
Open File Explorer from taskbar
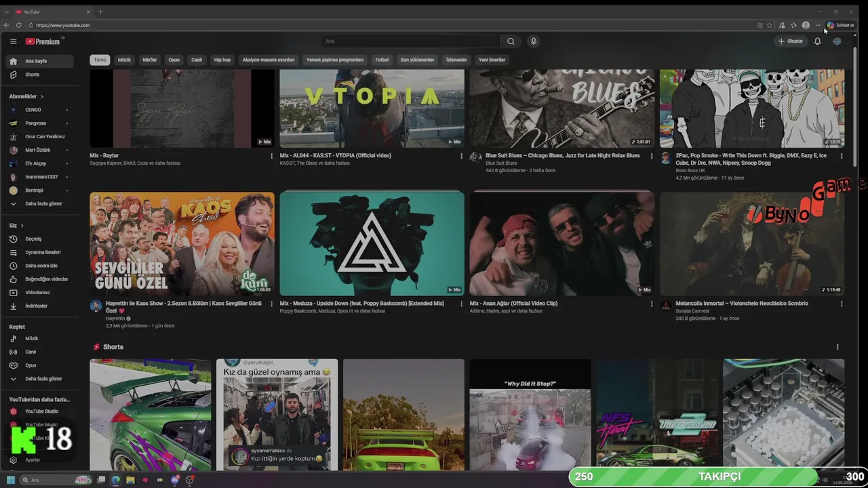pos(130,480)
